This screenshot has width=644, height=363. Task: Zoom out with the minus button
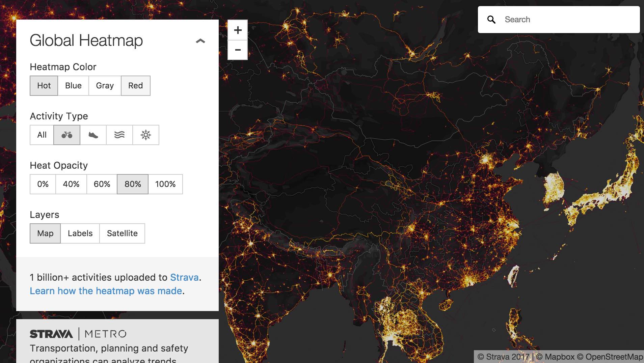pos(238,50)
